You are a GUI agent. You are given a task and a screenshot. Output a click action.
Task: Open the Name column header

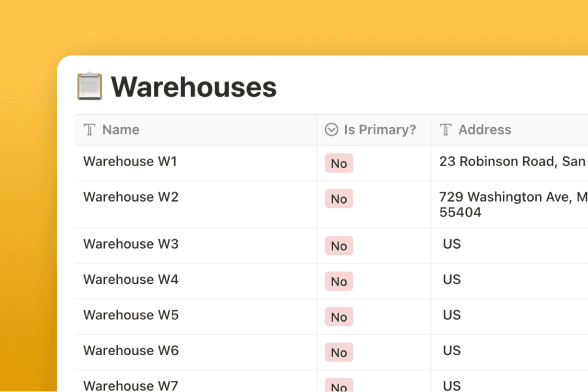click(x=196, y=130)
